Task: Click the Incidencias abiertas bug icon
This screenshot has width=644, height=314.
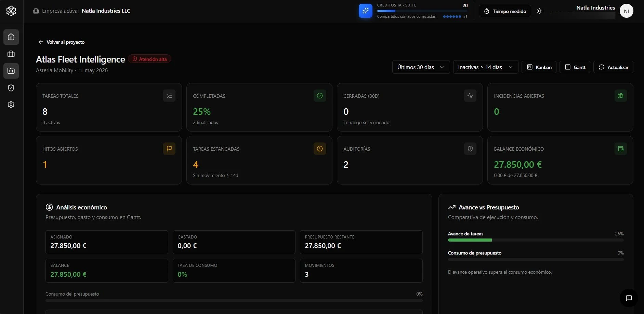Action: (x=621, y=96)
